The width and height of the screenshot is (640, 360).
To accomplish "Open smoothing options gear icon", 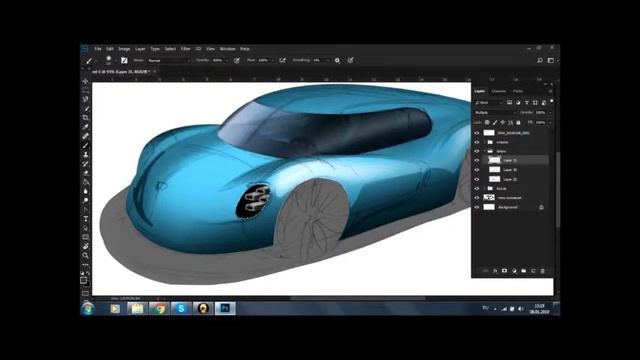I will [x=337, y=60].
